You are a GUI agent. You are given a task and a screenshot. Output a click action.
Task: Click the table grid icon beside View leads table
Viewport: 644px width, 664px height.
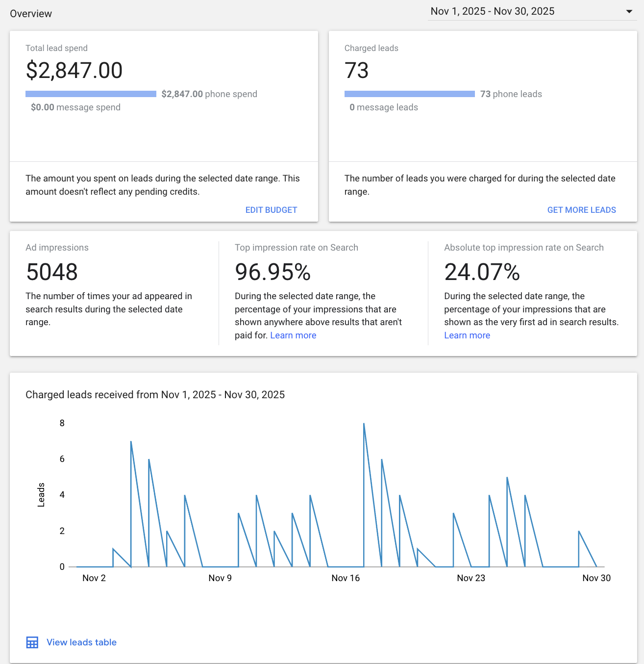[x=32, y=642]
